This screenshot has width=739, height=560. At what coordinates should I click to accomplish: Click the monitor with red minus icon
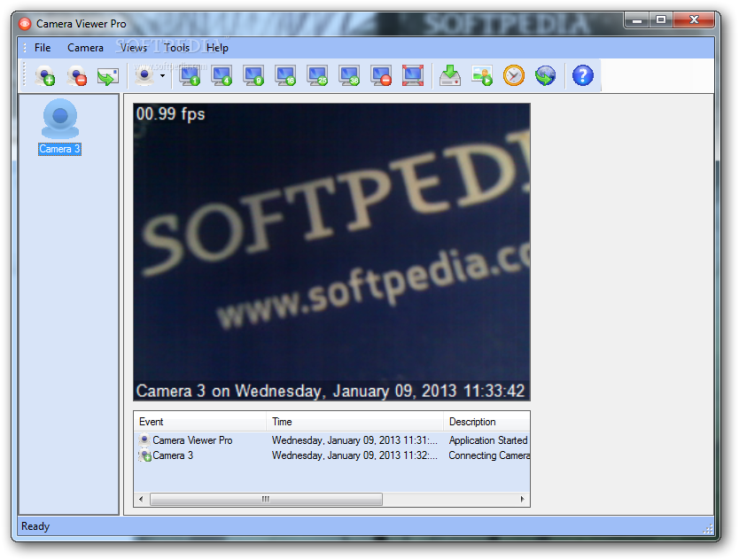(381, 75)
